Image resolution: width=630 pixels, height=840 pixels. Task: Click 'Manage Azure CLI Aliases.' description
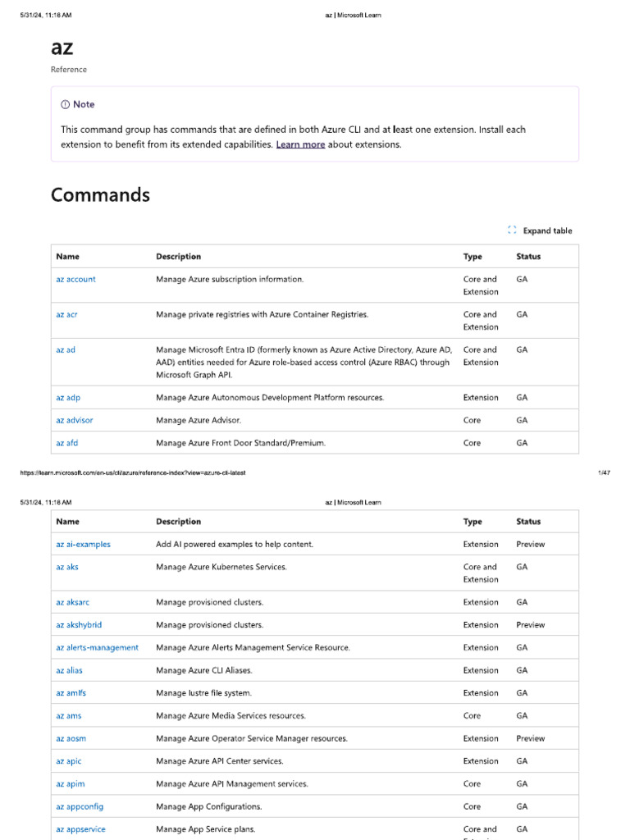pyautogui.click(x=204, y=670)
